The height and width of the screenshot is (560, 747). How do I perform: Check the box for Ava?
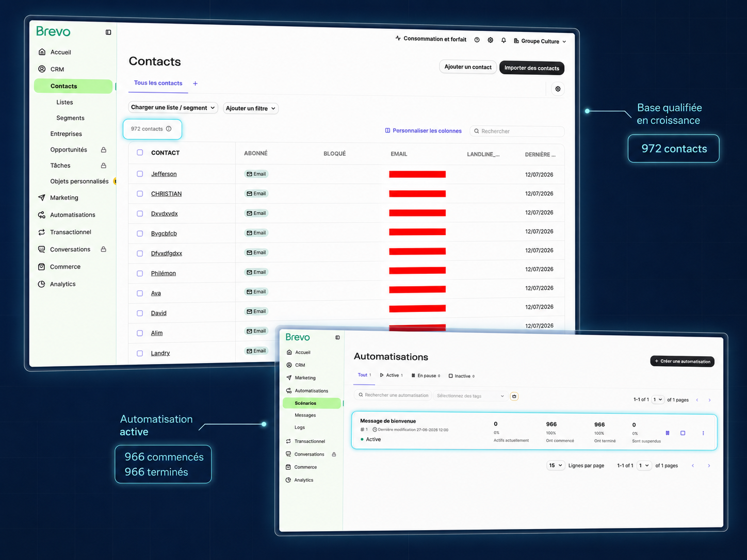pos(140,293)
